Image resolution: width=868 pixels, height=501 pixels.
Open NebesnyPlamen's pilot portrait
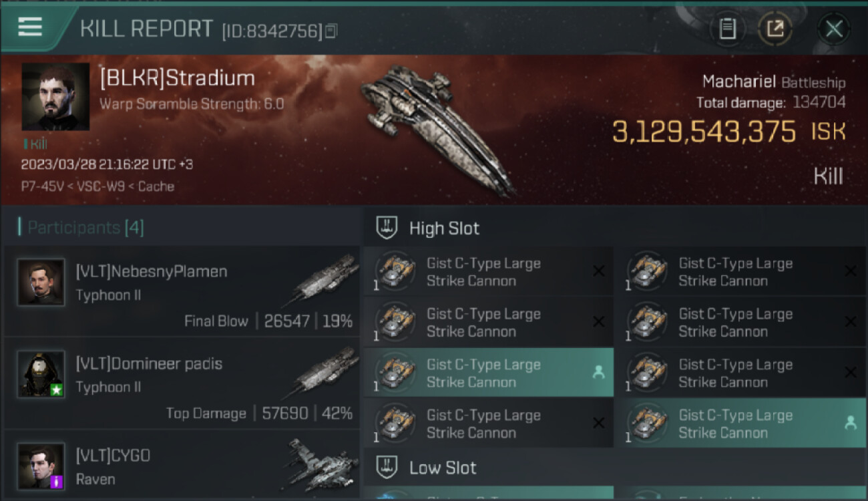pyautogui.click(x=41, y=283)
